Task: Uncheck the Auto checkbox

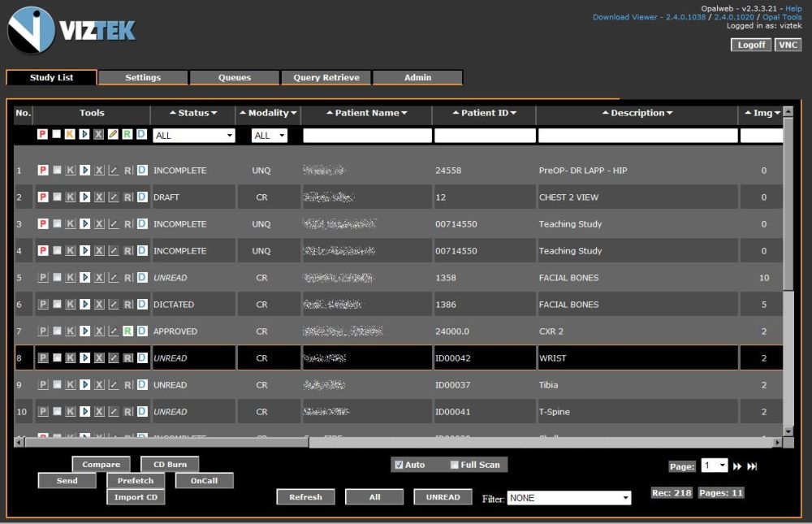Action: (399, 465)
